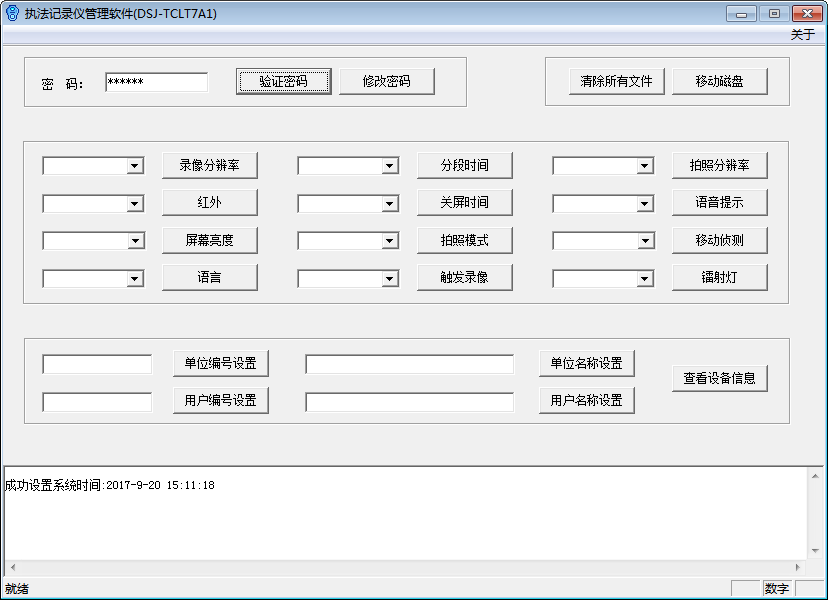Click the log panel horizontal scrollbar

[x=400, y=567]
